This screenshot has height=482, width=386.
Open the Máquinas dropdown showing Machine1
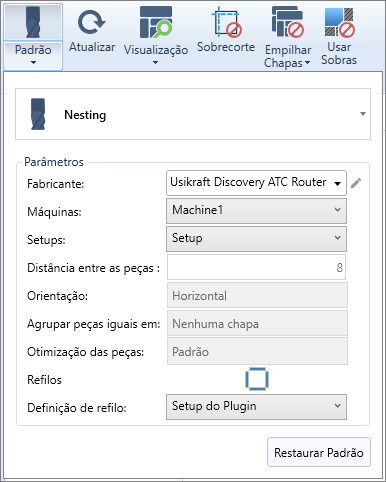(256, 211)
